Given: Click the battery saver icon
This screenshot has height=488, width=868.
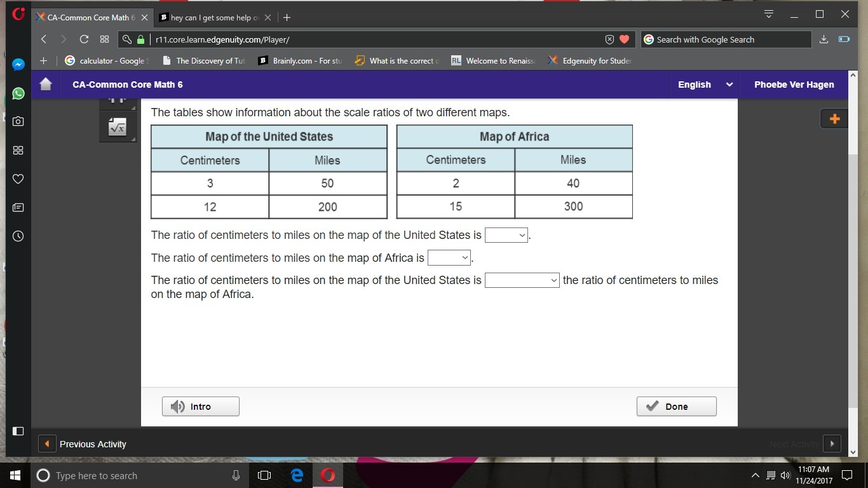Looking at the screenshot, I should 844,39.
